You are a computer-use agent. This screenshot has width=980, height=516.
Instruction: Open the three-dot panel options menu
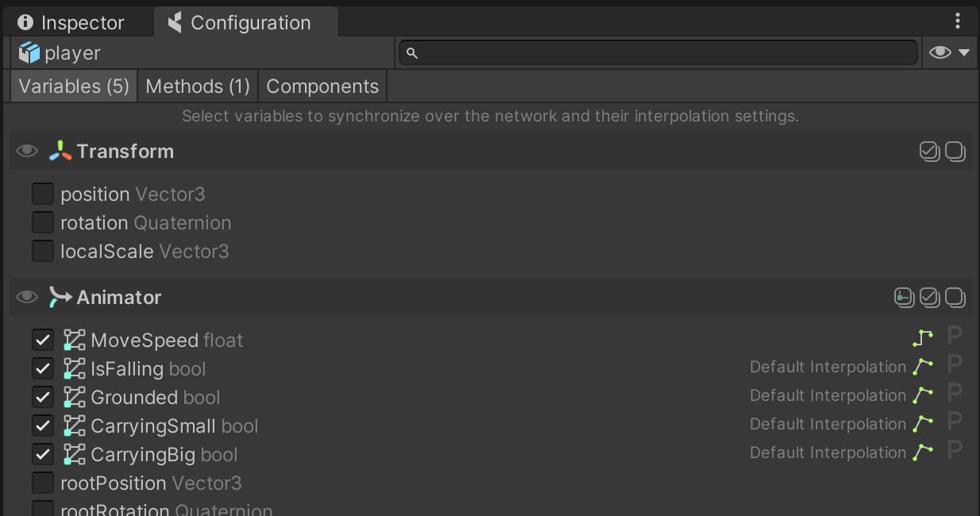pyautogui.click(x=959, y=21)
